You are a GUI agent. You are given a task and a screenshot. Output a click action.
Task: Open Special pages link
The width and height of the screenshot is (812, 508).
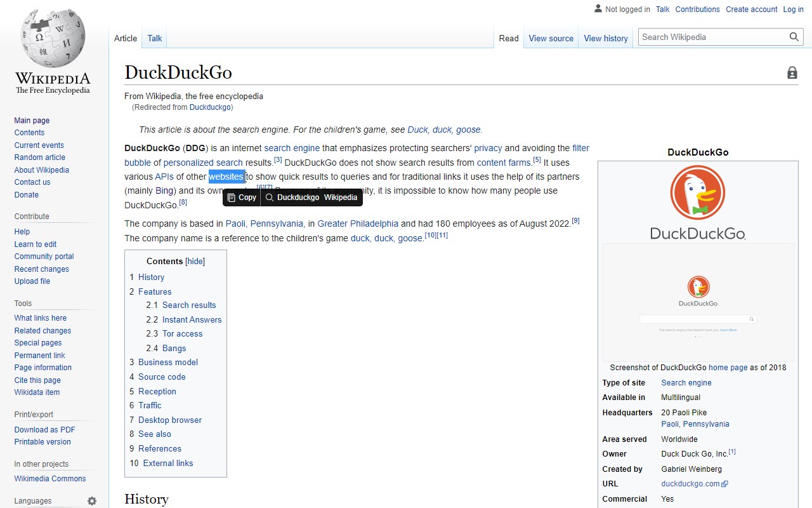[x=38, y=343]
